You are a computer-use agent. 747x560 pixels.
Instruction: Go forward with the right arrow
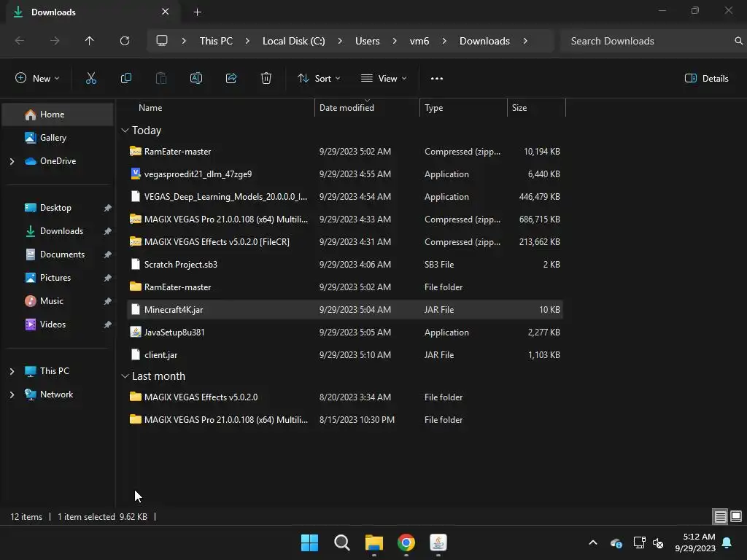pos(55,41)
